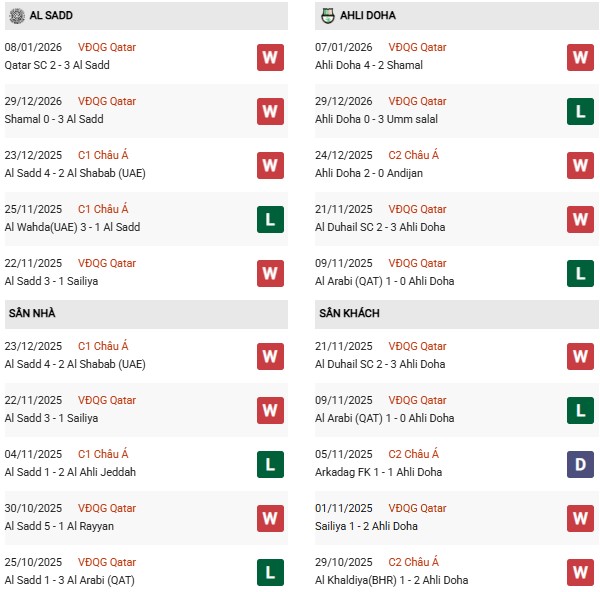Image resolution: width=600 pixels, height=592 pixels.
Task: Click the L badge for Al Wahda(UAE) match
Action: click(269, 219)
